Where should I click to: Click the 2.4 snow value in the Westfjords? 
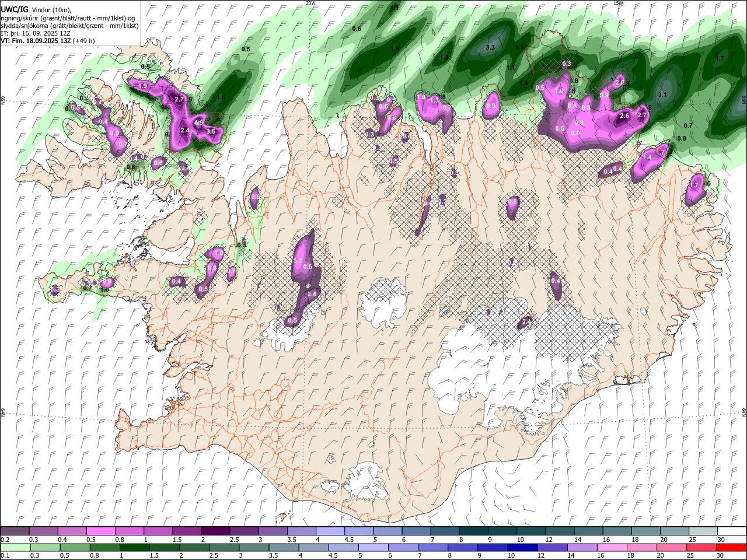coord(185,131)
